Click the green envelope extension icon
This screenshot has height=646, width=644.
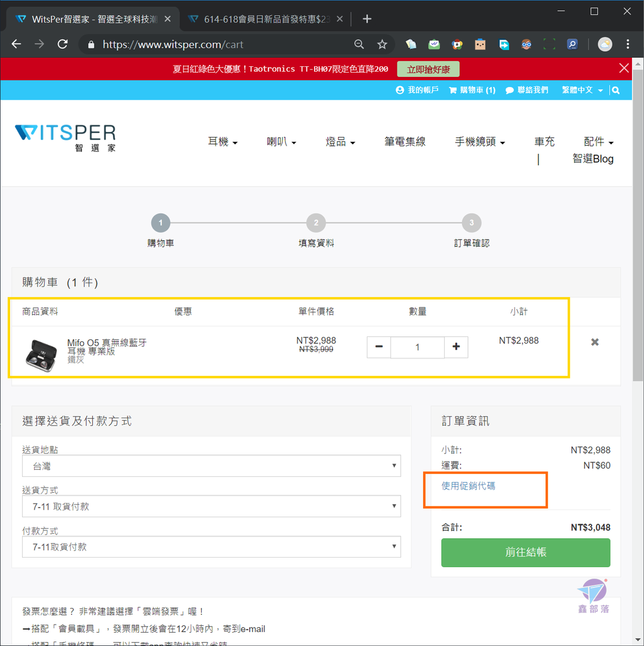434,44
